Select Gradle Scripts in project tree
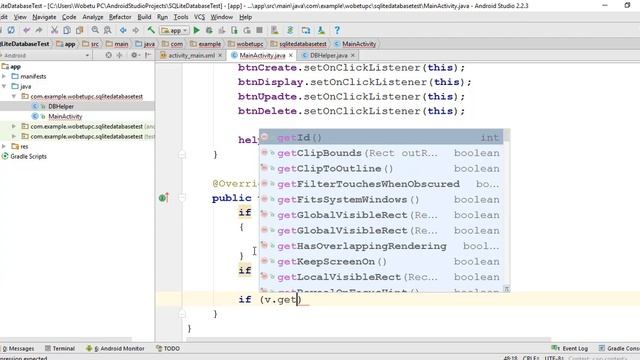The height and width of the screenshot is (360, 640). click(28, 156)
